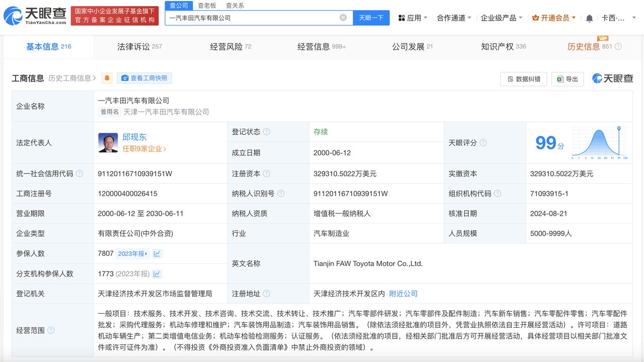Click 附近公司 link
The image size is (644, 362).
tap(404, 294)
